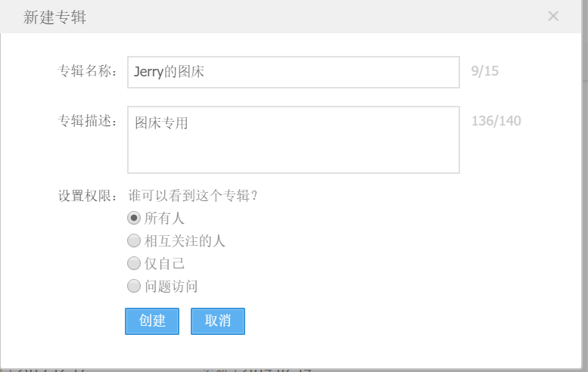Click the 专辑名称 field label
This screenshot has height=372, width=588.
pos(89,72)
